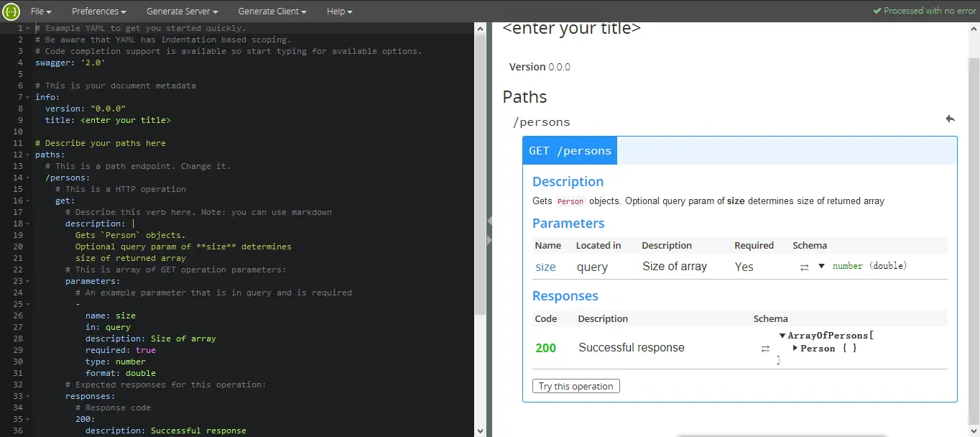980x437 pixels.
Task: Click the 200 response code
Action: pos(545,348)
